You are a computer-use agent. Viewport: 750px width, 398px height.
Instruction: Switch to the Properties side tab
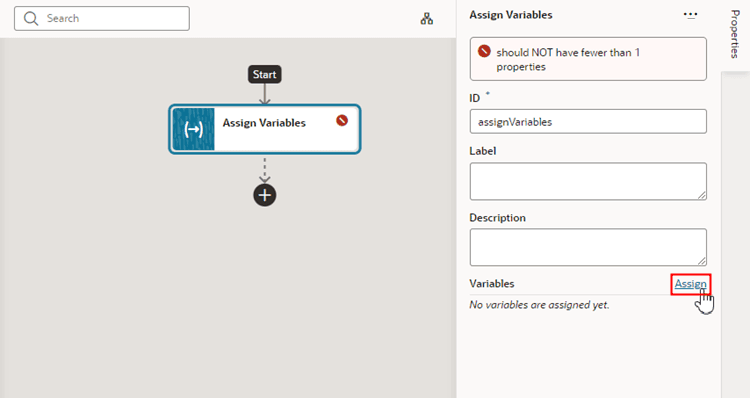coord(735,35)
